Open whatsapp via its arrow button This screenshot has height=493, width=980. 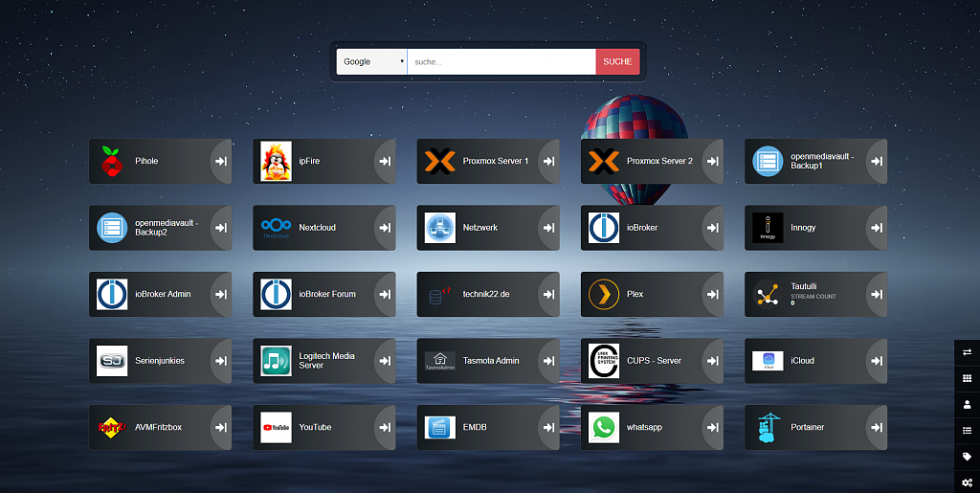tap(712, 427)
